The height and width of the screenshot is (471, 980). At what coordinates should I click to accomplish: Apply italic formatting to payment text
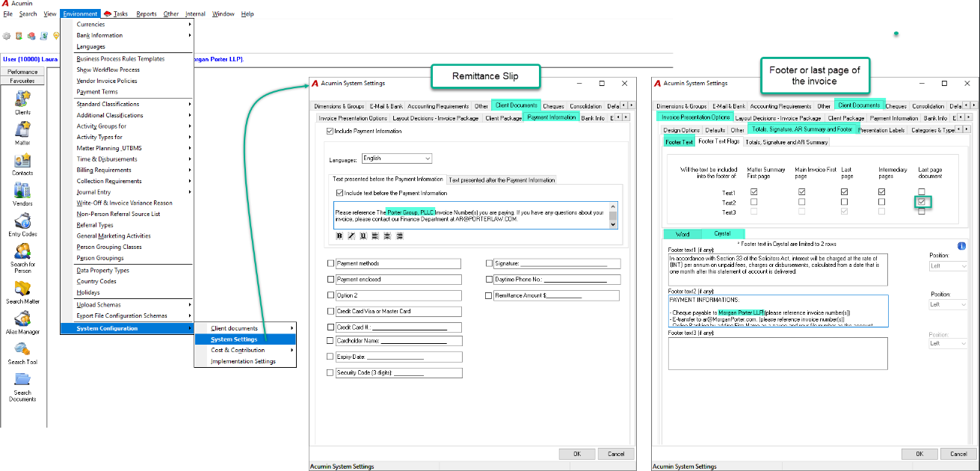351,235
